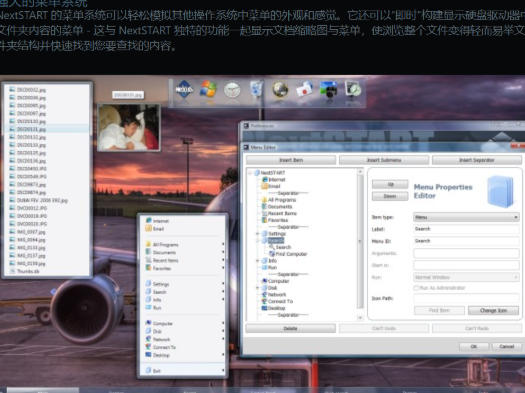Choose Exit at popup menu bottom
Image resolution: width=525 pixels, height=393 pixels.
click(183, 371)
